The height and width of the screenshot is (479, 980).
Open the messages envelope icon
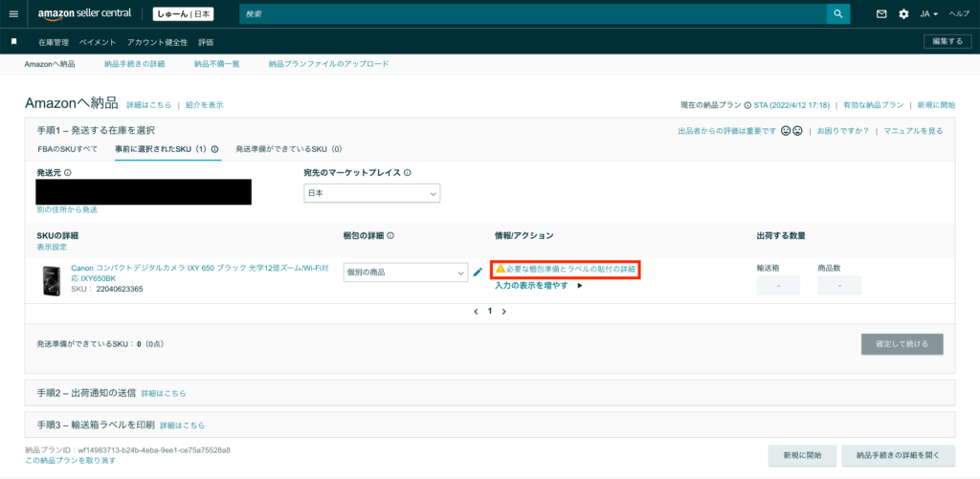point(881,13)
